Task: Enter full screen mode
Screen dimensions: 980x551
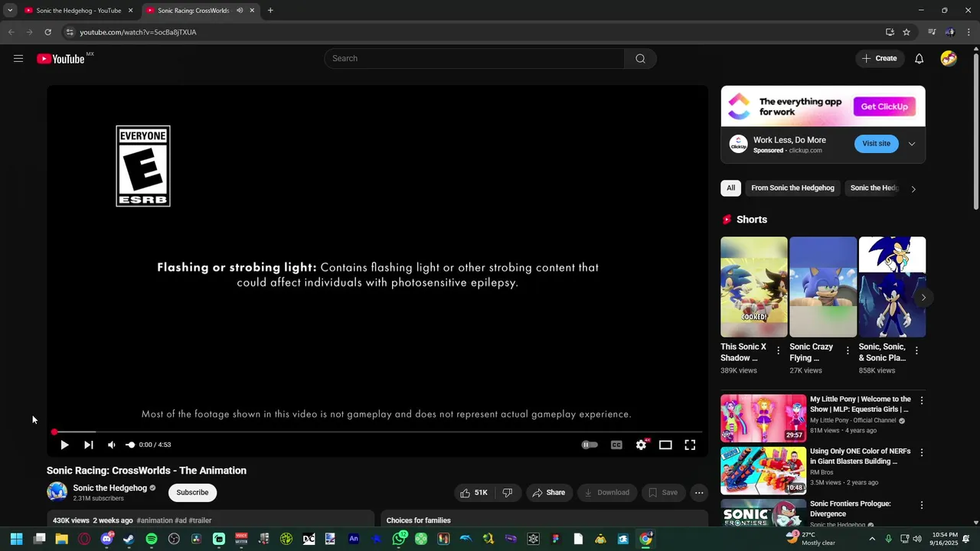Action: point(690,445)
